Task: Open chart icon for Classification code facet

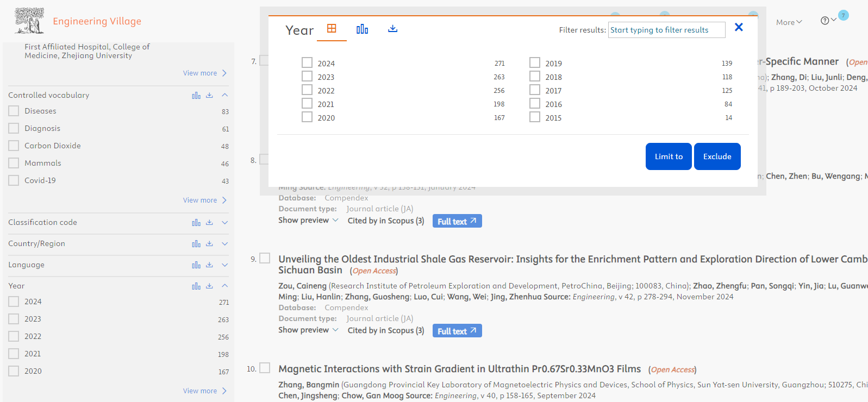Action: point(196,223)
